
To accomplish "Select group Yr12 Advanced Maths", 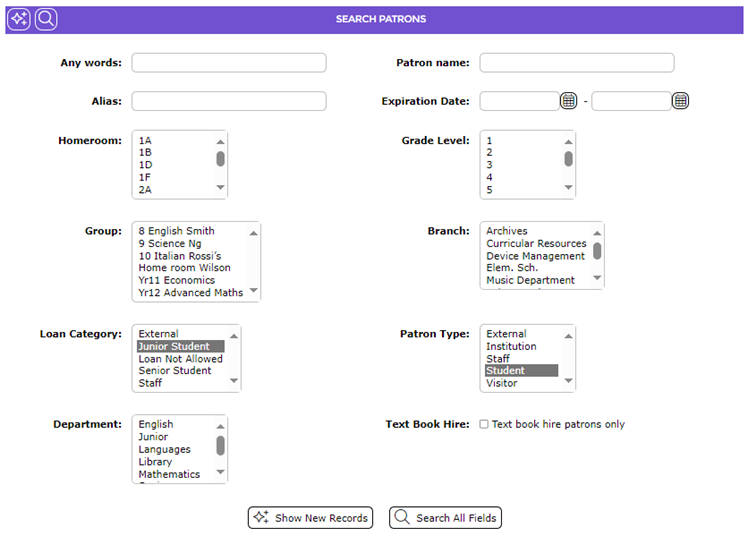I will coord(192,293).
